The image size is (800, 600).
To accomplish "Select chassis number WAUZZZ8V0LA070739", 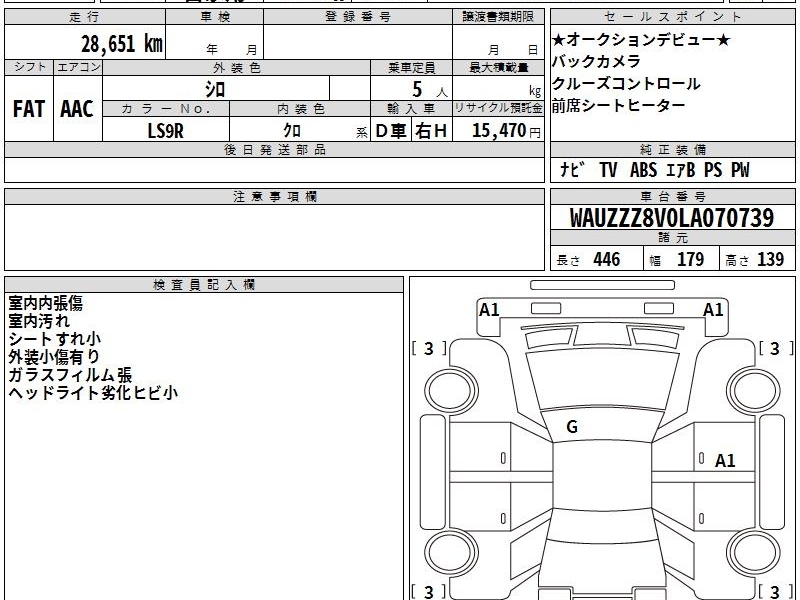I will (671, 218).
